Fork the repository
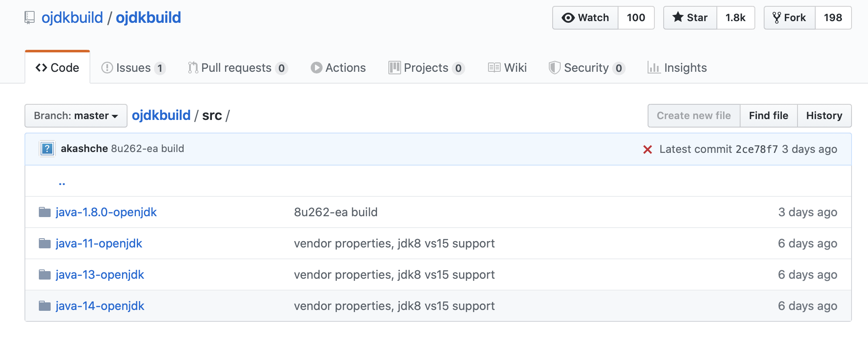 (x=789, y=18)
